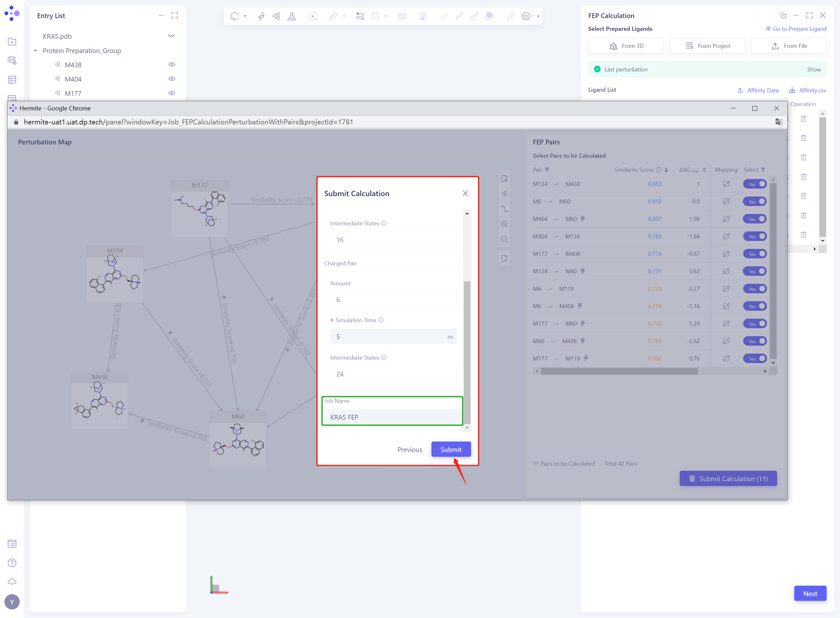Open the Pair column filter
Image resolution: width=840 pixels, height=618 pixels.
click(547, 169)
